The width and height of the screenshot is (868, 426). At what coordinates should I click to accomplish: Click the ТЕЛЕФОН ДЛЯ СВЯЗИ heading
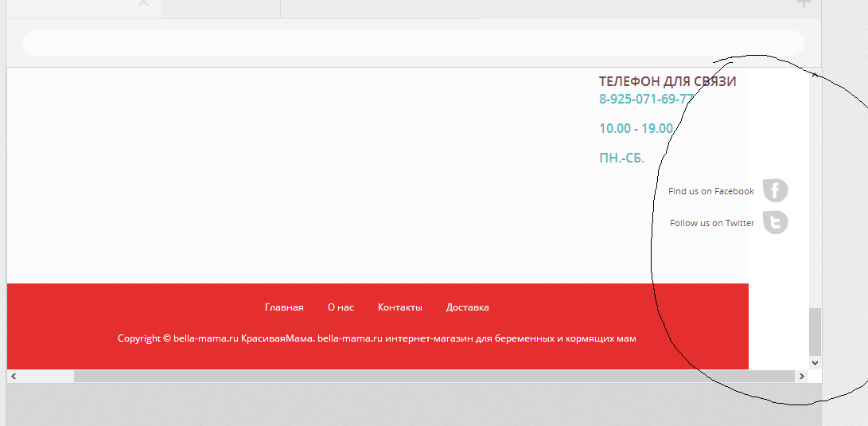(x=668, y=81)
